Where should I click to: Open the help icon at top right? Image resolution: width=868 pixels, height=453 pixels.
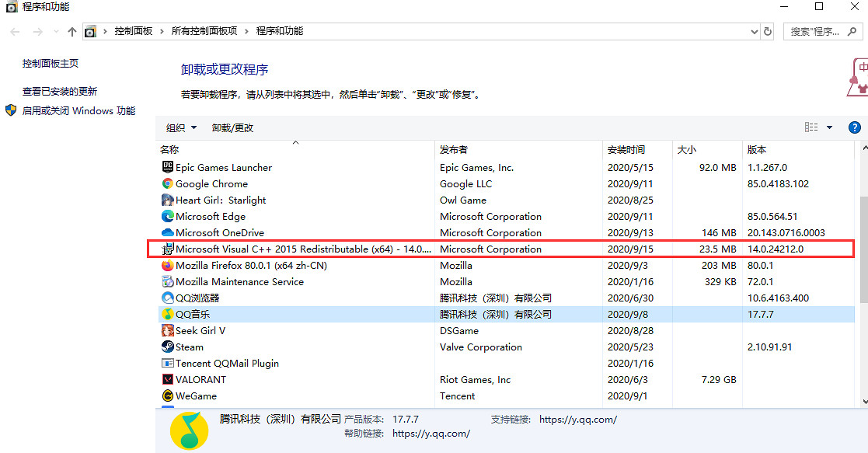(x=855, y=127)
